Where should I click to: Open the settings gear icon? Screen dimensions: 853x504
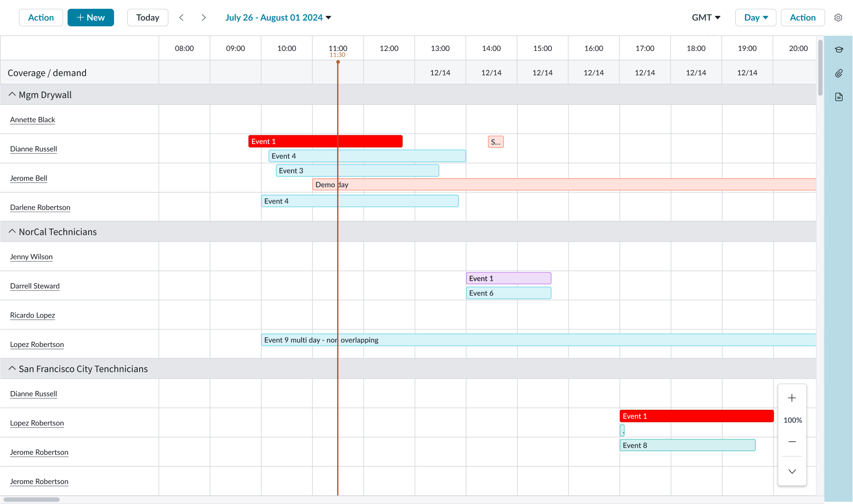[839, 17]
